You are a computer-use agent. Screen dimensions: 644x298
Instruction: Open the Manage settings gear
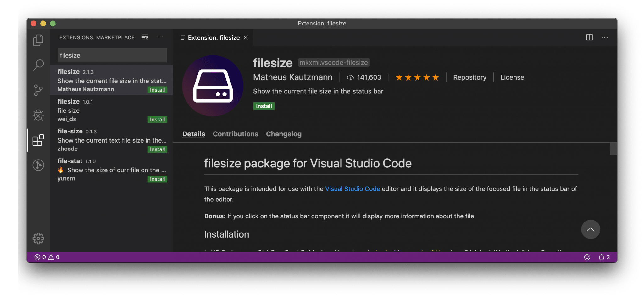coord(38,238)
